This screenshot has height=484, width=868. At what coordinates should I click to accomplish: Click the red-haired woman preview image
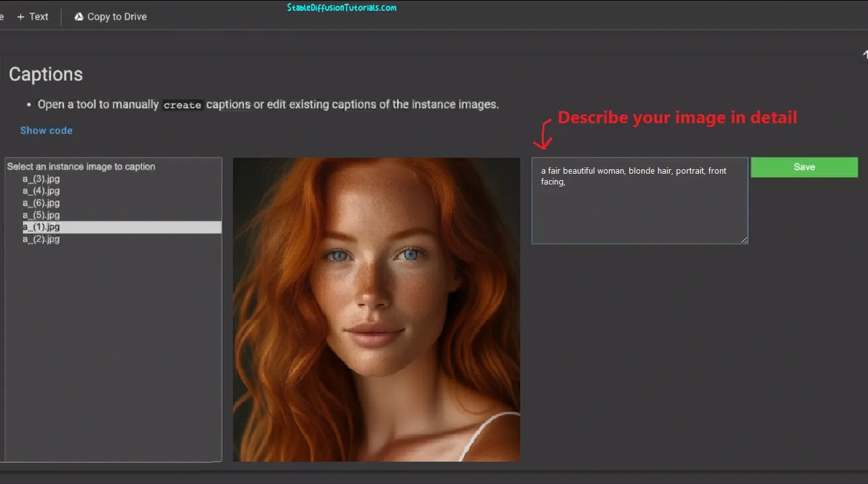377,310
